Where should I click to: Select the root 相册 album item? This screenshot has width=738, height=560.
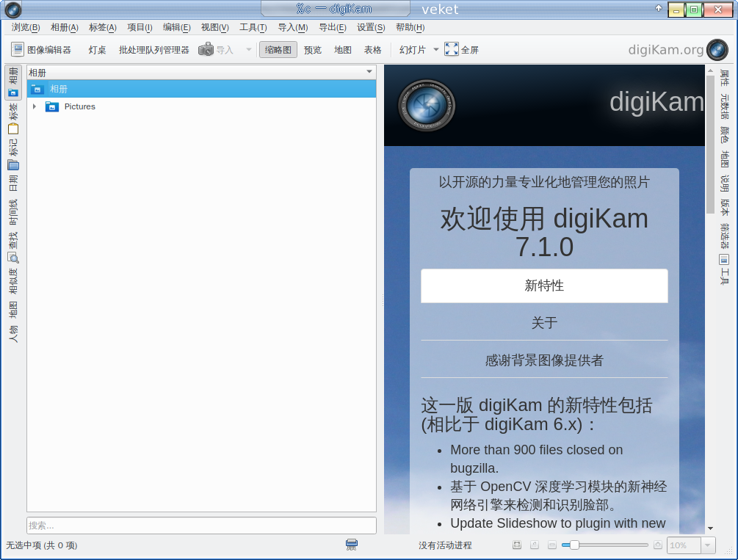(201, 89)
